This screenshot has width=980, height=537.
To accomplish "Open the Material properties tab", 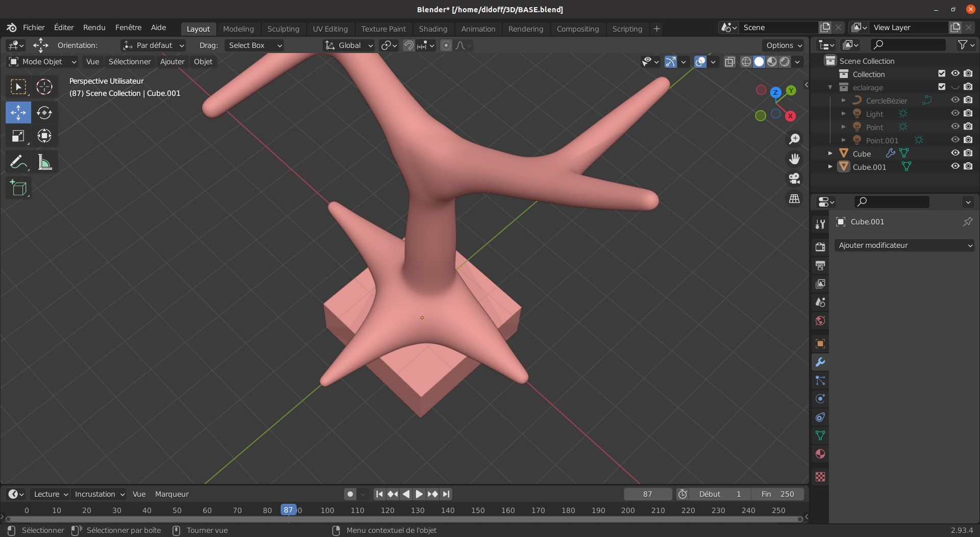I will click(x=820, y=454).
